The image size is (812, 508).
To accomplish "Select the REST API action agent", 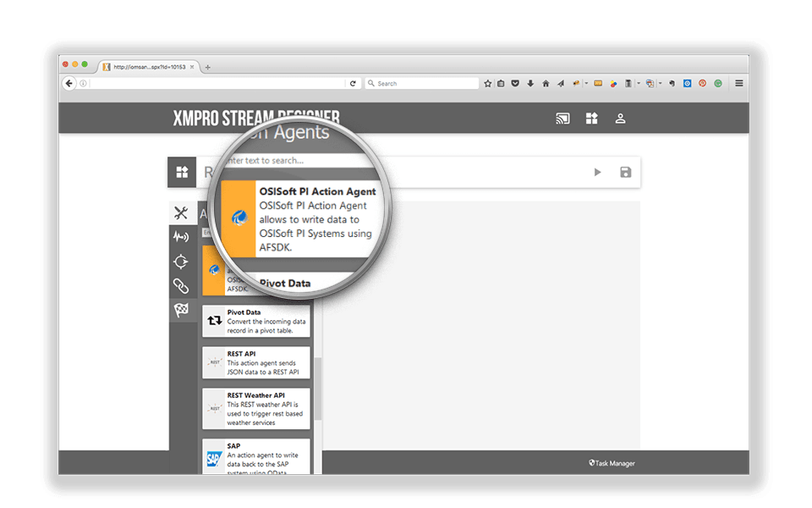I will click(x=255, y=362).
